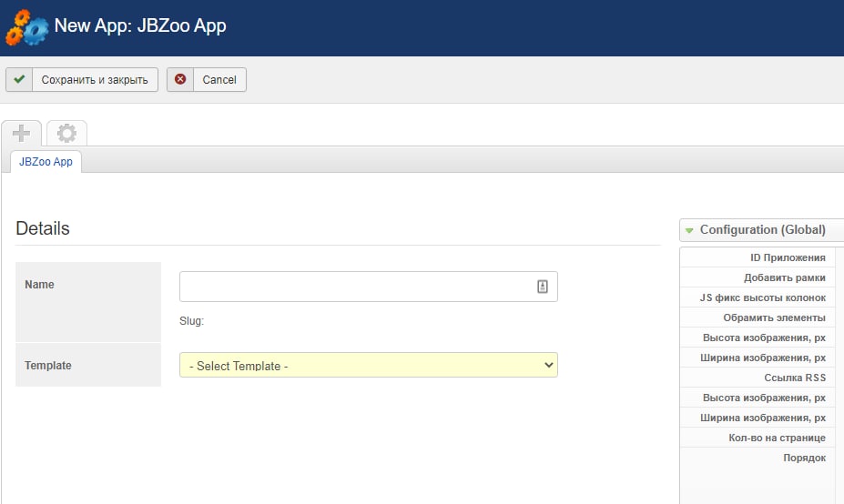Click Сохранить и закрыть button
844x504 pixels.
pyautogui.click(x=82, y=80)
